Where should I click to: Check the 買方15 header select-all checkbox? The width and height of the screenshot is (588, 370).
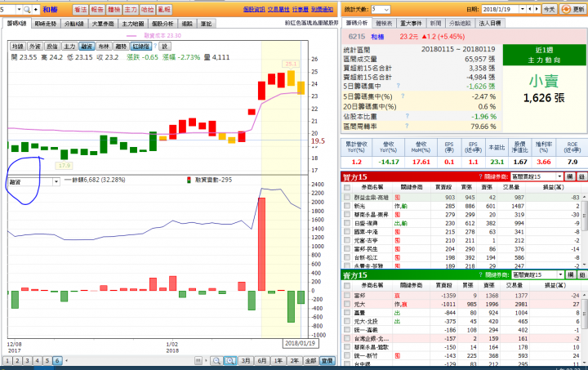pos(347,187)
